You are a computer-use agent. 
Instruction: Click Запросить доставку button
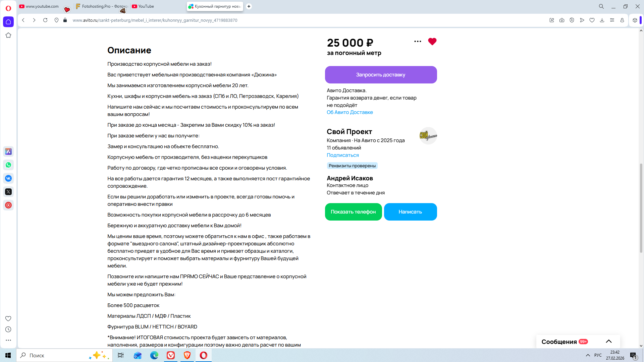[x=381, y=75]
